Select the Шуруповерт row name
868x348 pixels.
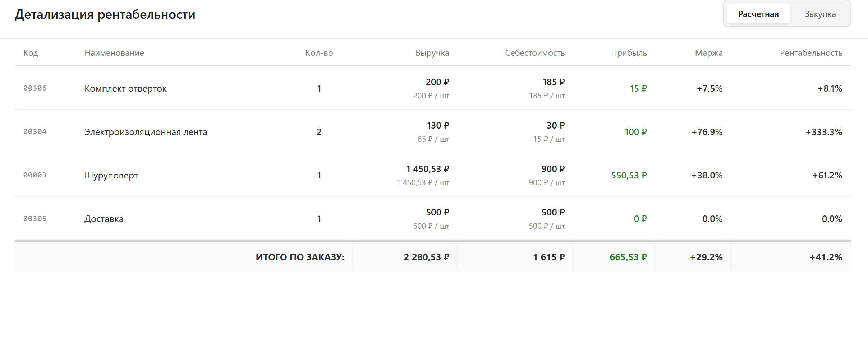click(111, 176)
